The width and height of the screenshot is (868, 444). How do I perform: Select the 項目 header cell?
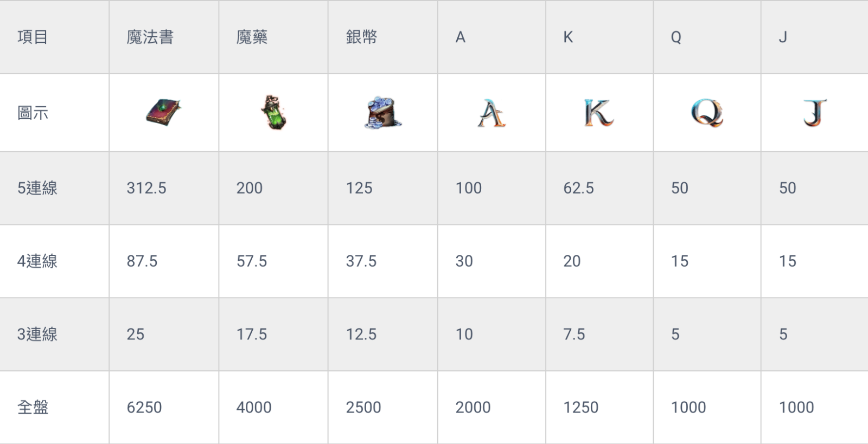coord(33,37)
